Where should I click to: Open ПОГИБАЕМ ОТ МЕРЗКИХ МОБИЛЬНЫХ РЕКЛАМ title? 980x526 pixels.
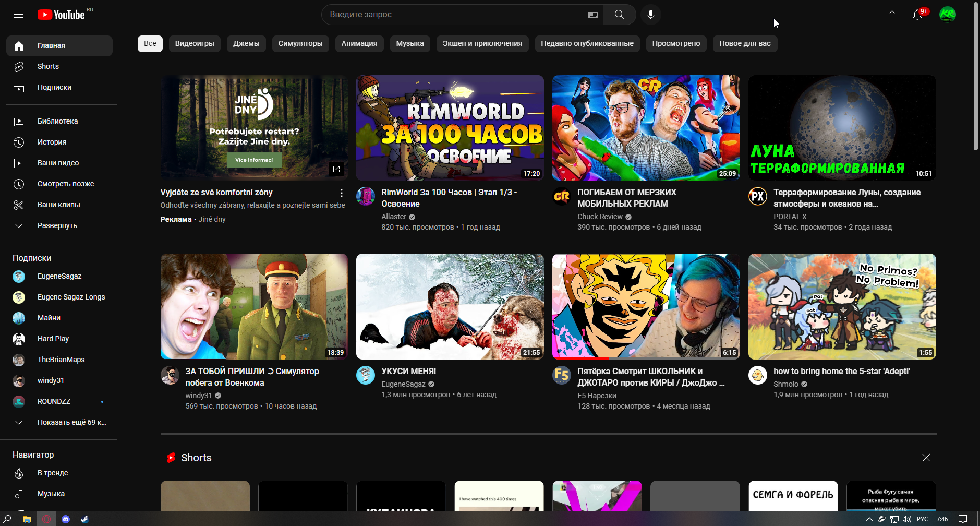(x=627, y=198)
